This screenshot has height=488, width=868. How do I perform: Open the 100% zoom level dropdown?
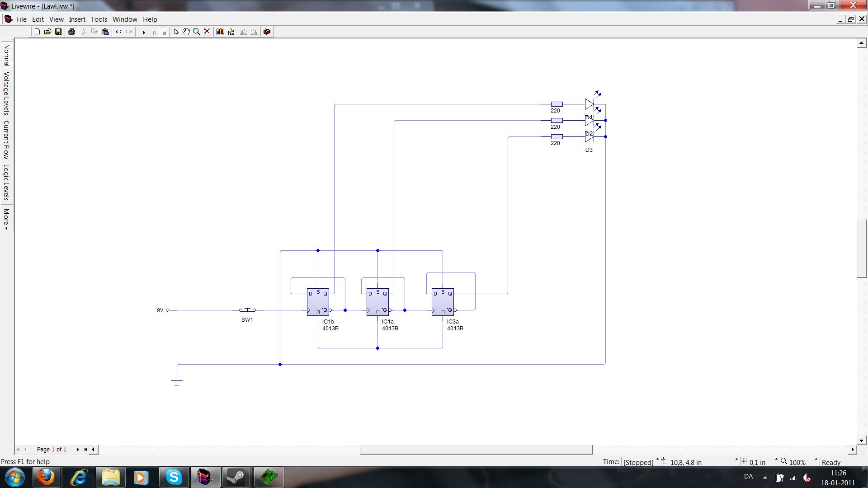(x=816, y=460)
